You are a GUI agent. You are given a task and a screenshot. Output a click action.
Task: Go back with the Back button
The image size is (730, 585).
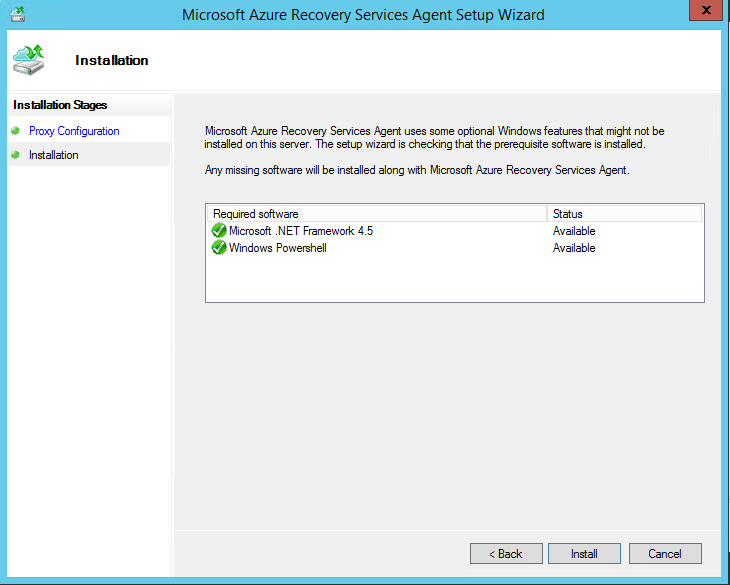pos(506,554)
